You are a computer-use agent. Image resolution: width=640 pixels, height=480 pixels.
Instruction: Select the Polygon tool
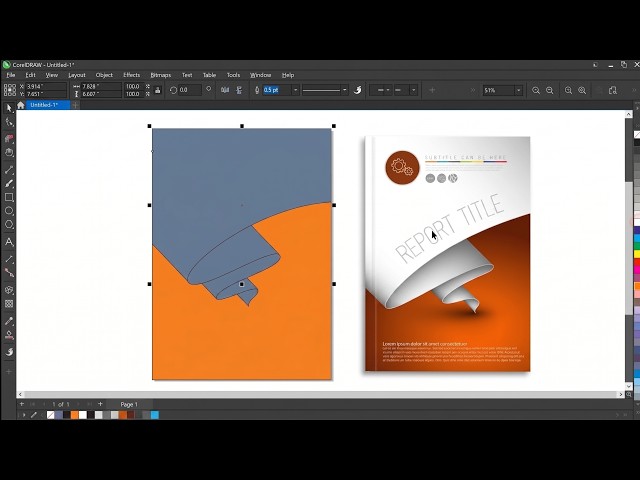click(x=9, y=225)
